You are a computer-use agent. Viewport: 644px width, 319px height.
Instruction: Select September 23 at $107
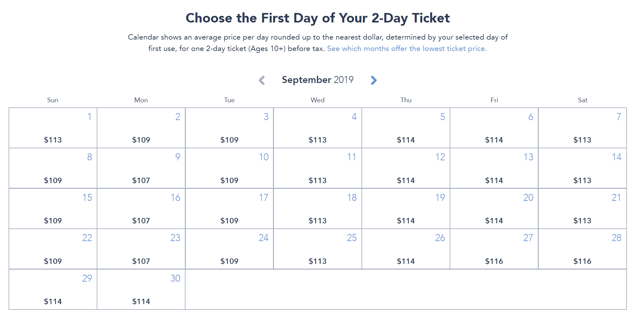pyautogui.click(x=141, y=249)
